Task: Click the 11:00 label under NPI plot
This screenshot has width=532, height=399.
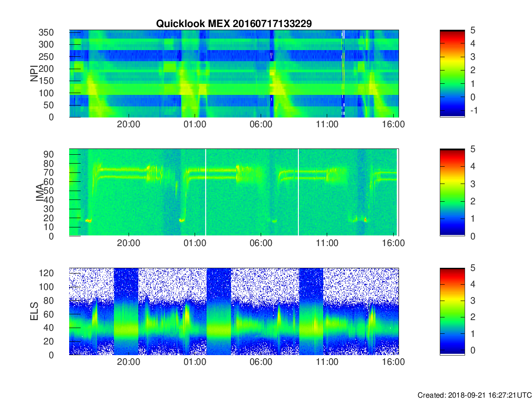Action: point(327,125)
